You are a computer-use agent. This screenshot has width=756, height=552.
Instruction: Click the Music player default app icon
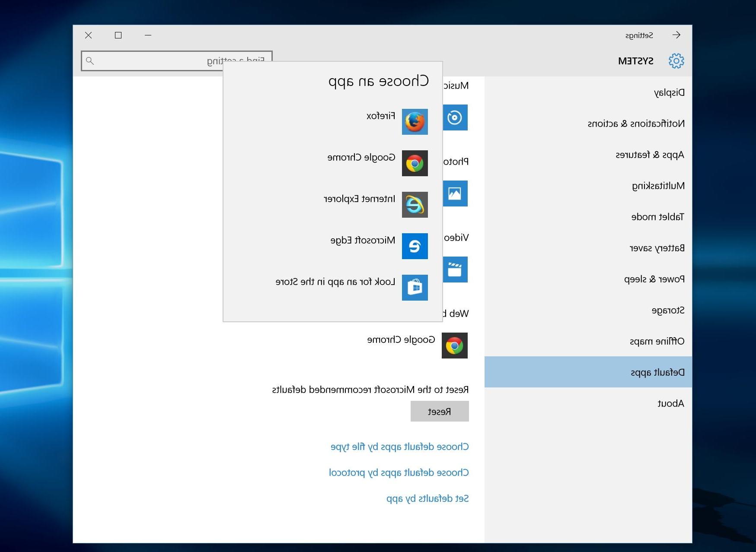tap(455, 117)
